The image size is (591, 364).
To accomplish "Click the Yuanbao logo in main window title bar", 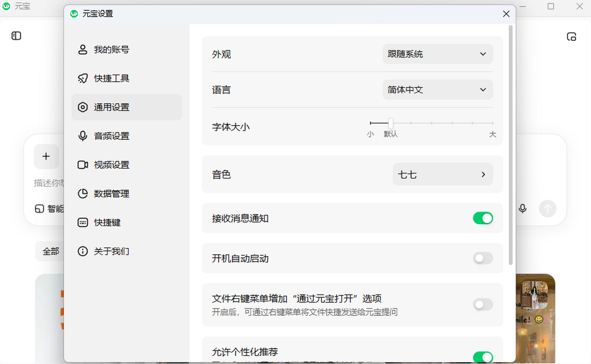I will click(6, 6).
